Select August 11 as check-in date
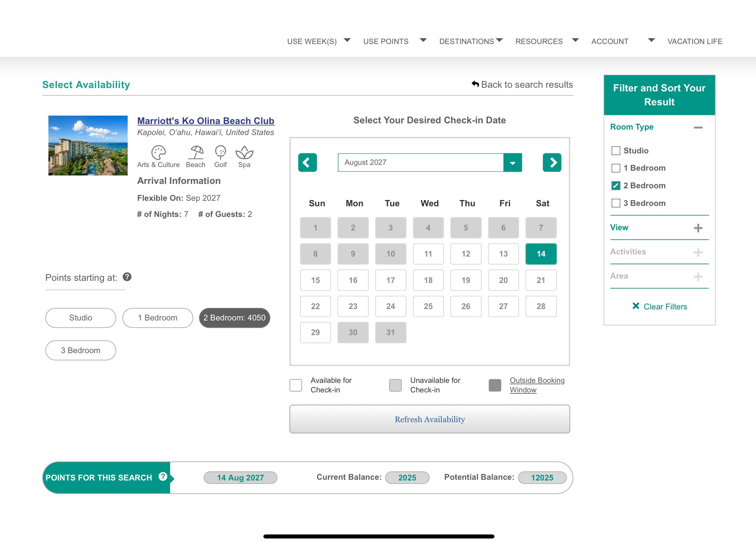 tap(428, 254)
